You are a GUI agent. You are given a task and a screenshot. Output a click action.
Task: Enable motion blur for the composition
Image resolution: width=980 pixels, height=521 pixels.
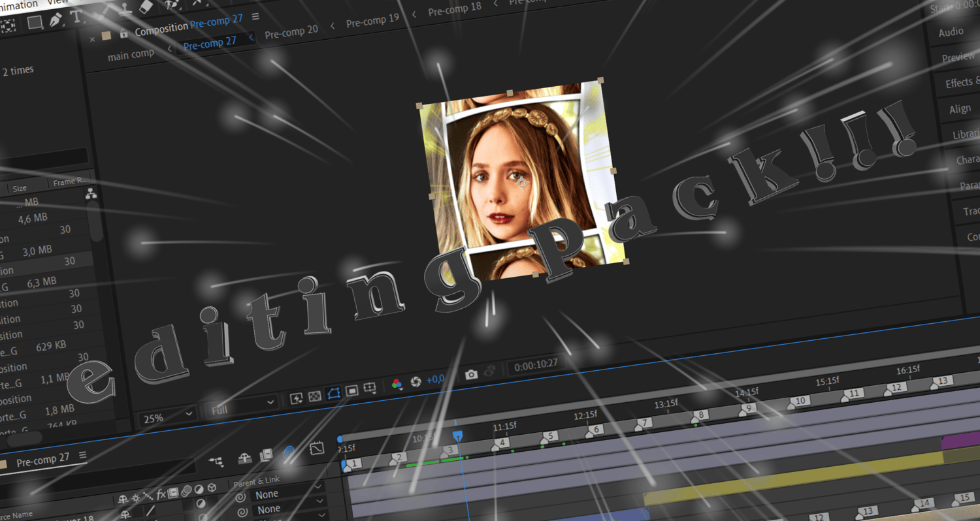pos(289,452)
